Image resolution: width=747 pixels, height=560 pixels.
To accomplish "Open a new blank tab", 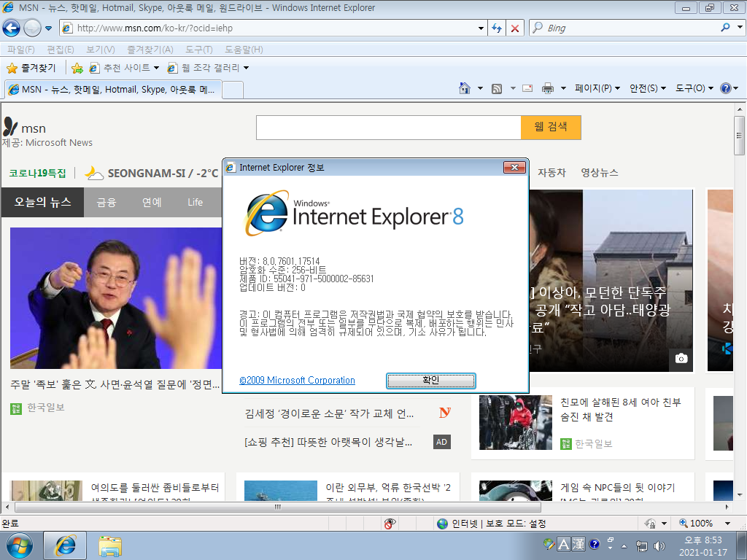I will 233,90.
